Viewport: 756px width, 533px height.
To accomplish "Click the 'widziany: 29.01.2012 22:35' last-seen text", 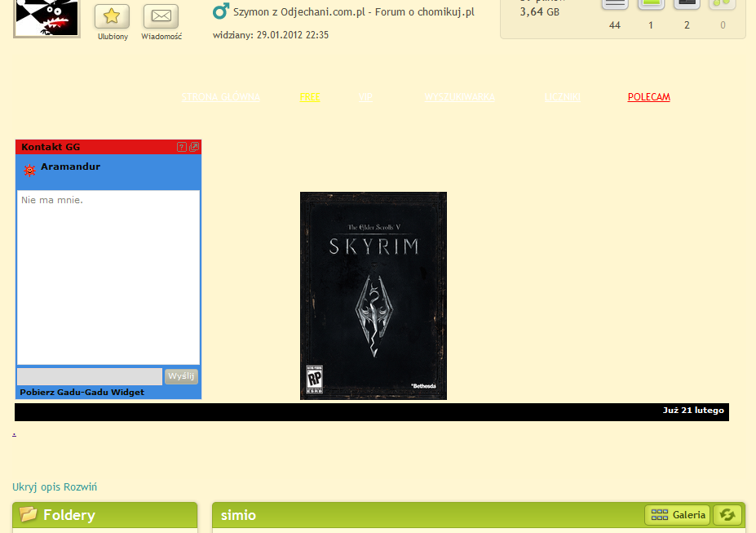I will (271, 35).
